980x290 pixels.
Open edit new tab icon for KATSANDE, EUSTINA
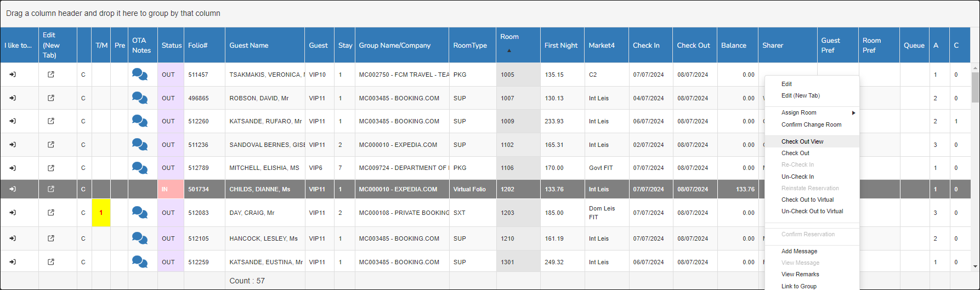pyautogui.click(x=51, y=262)
